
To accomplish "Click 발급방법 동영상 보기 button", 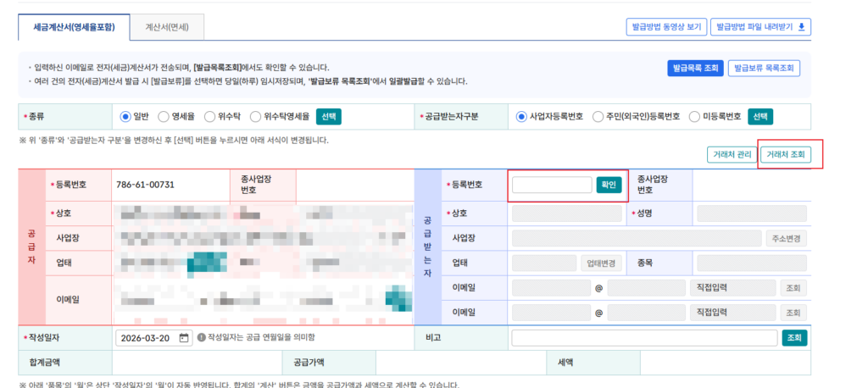I will [666, 26].
